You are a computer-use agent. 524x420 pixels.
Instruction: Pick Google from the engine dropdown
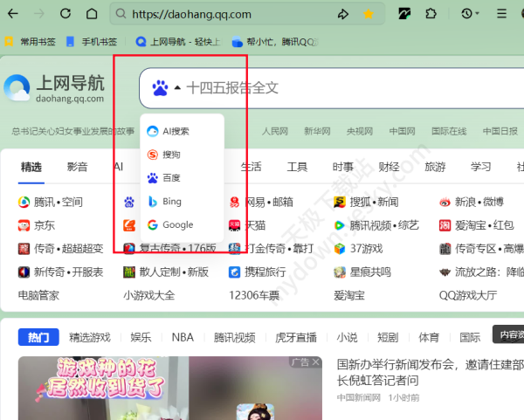click(177, 225)
